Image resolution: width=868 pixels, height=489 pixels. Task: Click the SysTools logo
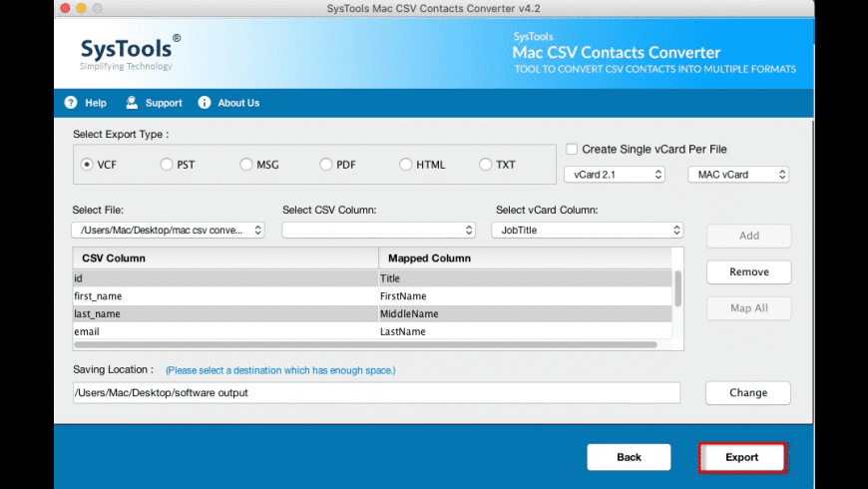(130, 53)
